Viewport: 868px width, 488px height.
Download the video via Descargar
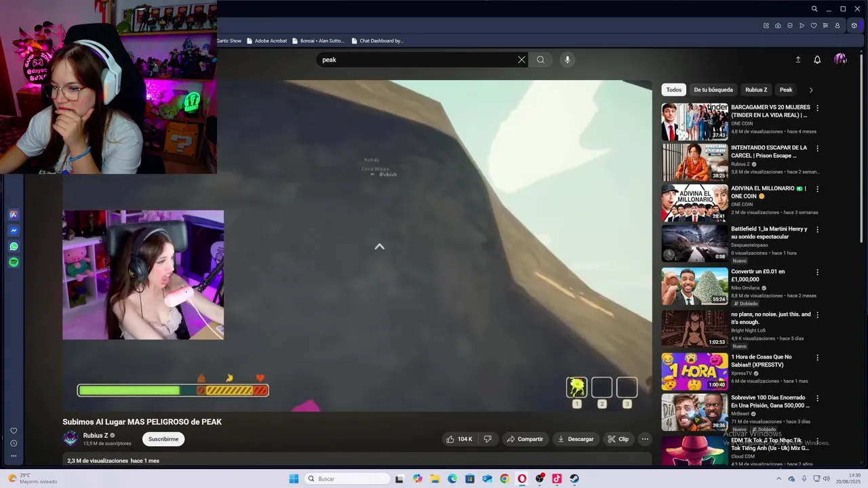click(576, 439)
